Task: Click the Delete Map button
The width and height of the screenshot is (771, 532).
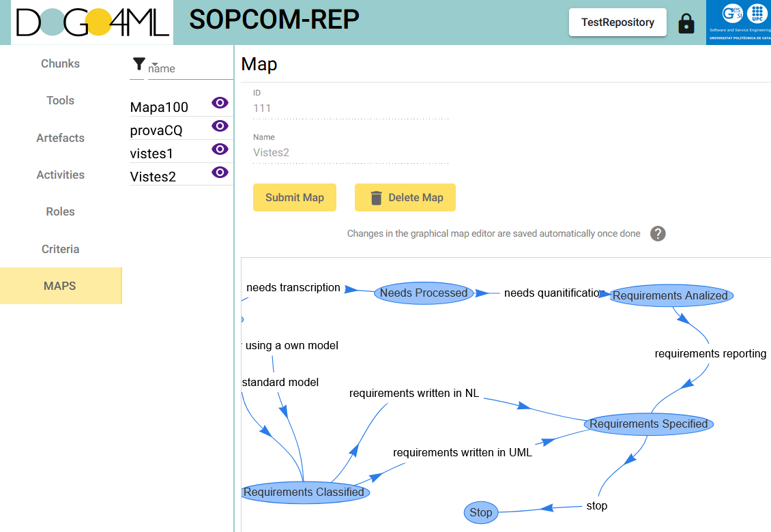Action: click(405, 197)
